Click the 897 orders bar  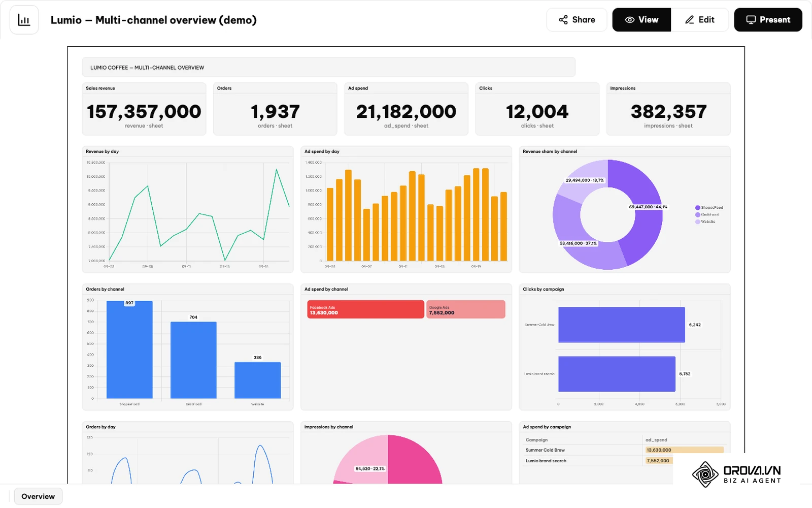pyautogui.click(x=129, y=350)
